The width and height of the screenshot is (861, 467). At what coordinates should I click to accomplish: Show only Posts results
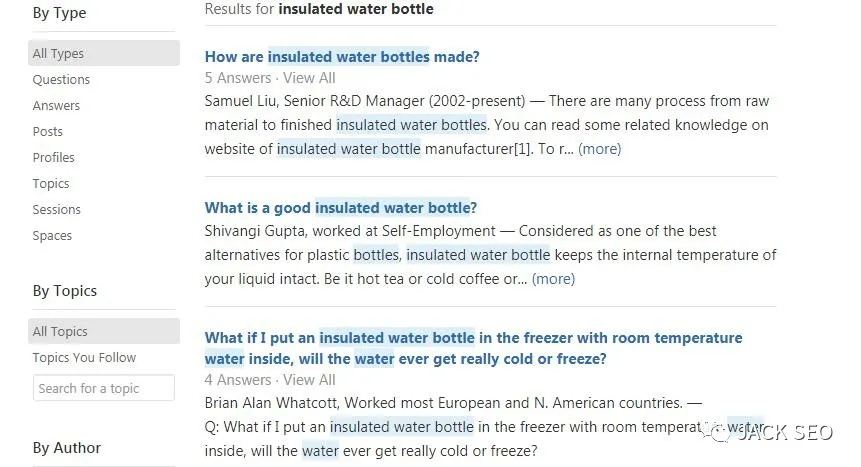(x=47, y=132)
